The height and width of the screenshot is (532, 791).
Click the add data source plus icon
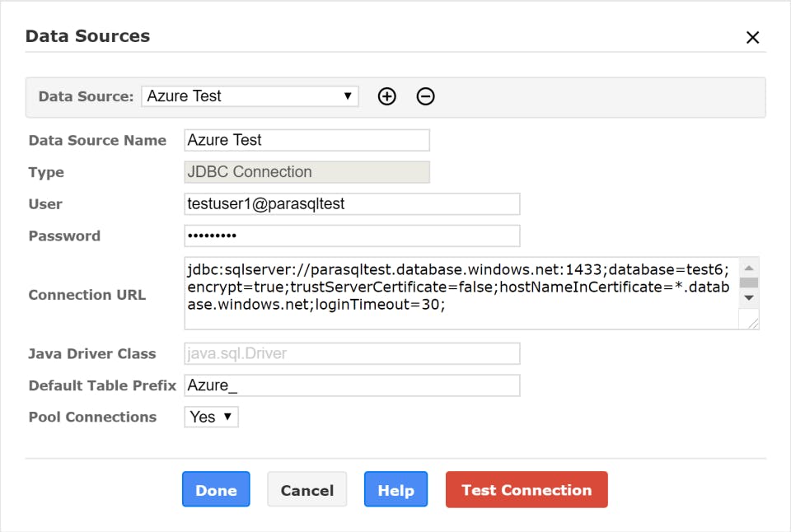point(386,96)
